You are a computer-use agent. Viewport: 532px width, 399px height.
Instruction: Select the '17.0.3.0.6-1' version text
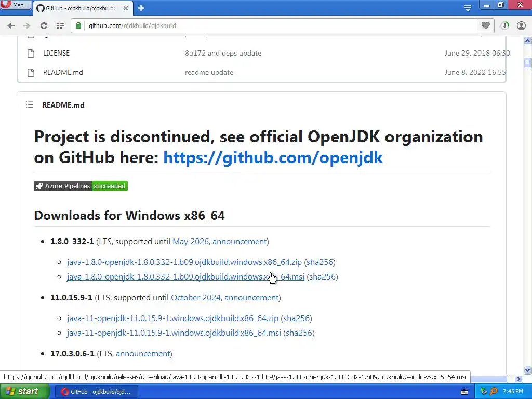(72, 354)
